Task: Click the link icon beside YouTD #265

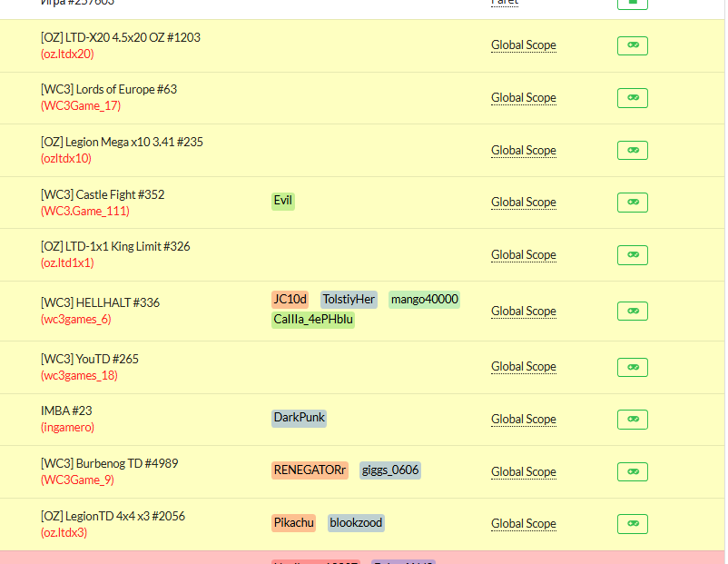Action: (633, 367)
